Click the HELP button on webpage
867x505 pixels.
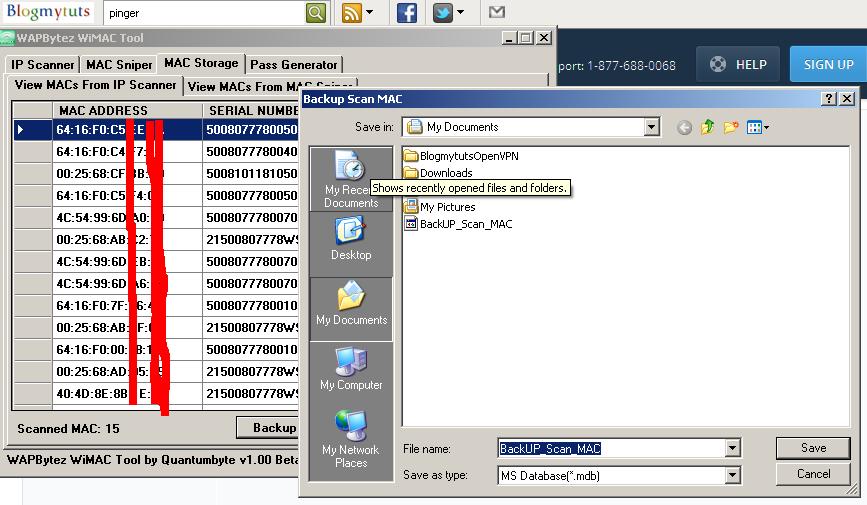point(738,64)
